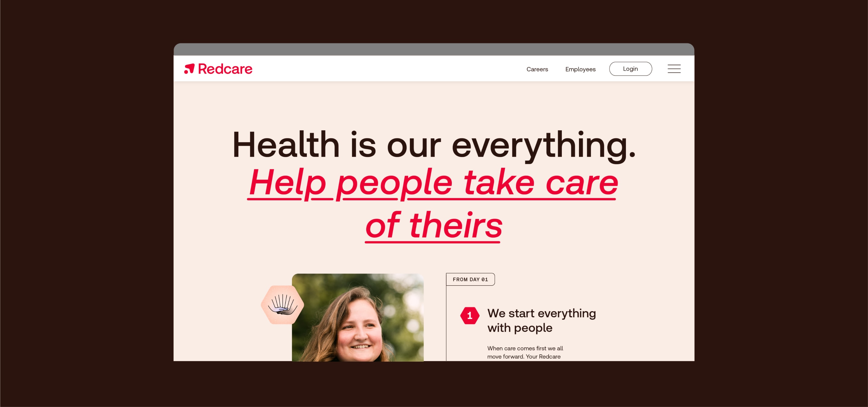Click 'We start everything with people' heading

[x=542, y=321]
